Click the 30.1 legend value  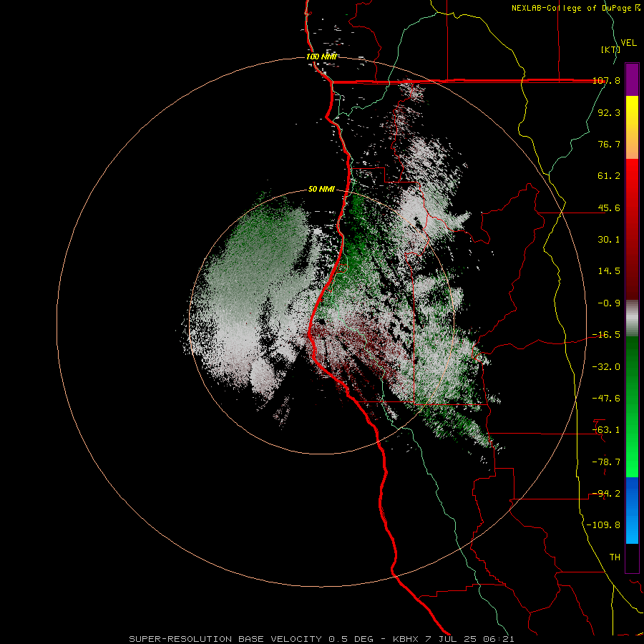click(609, 240)
